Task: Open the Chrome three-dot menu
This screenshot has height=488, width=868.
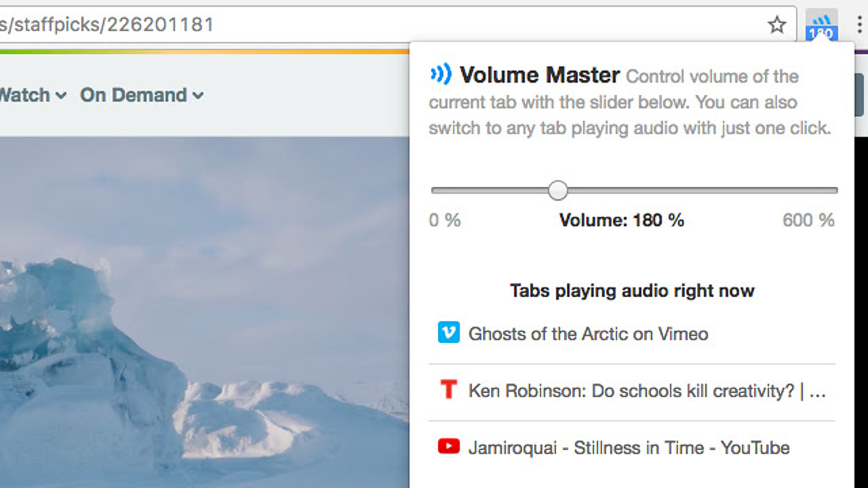Action: (859, 26)
